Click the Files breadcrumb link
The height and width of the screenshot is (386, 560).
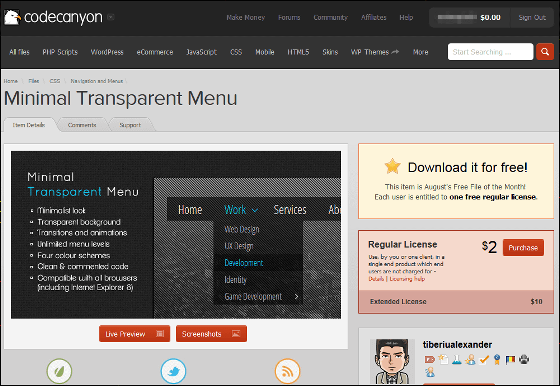pos(34,81)
